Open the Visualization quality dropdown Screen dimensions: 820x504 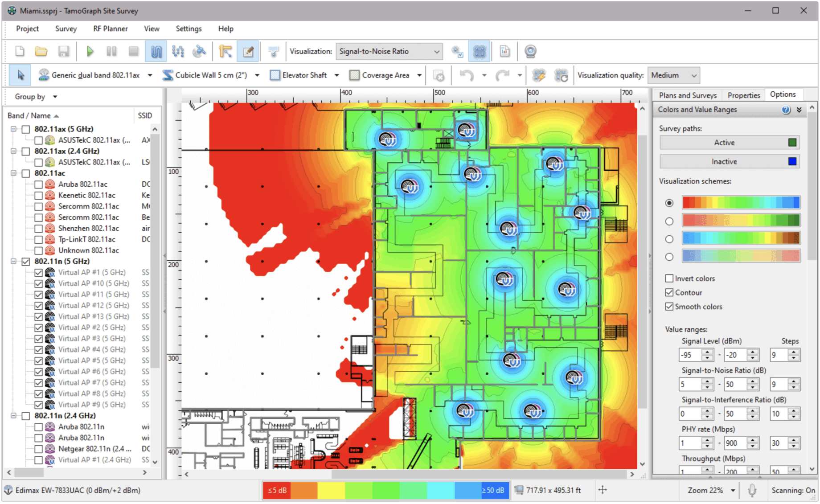673,75
